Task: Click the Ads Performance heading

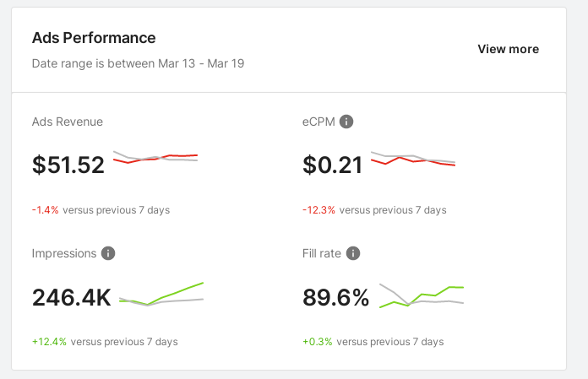Action: click(94, 38)
